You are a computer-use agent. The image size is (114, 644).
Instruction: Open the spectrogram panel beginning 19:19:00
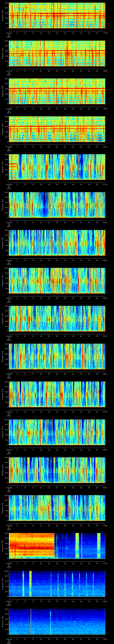coord(57,129)
